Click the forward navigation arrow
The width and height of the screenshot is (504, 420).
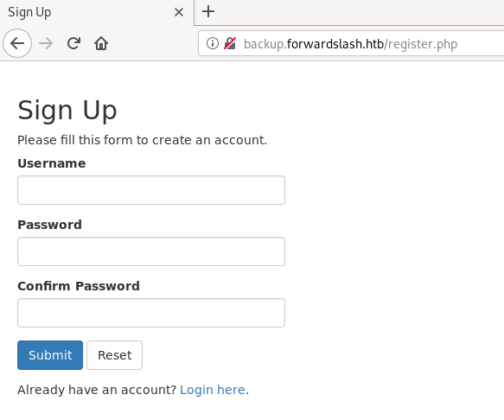(46, 43)
